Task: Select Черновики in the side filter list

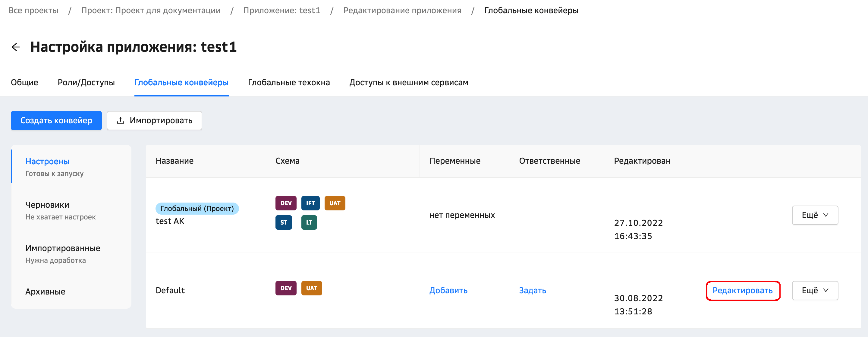Action: tap(47, 205)
